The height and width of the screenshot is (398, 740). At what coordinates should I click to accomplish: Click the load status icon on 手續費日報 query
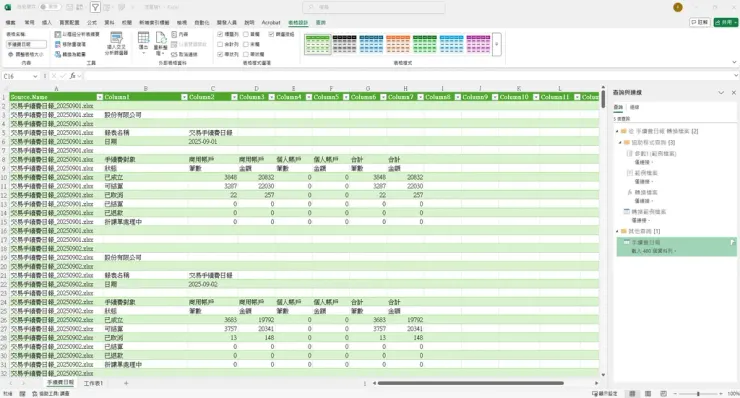click(x=732, y=242)
